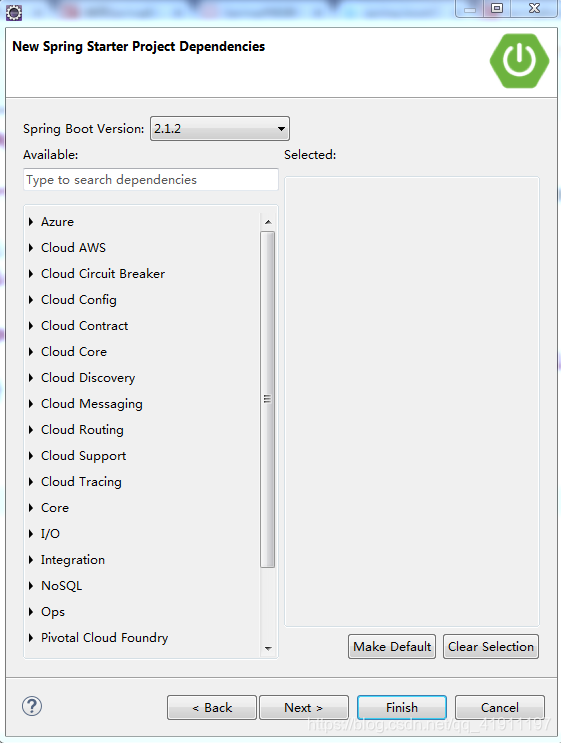Expand the Pivotal Cloud Foundry arrow
Viewport: 561px width, 743px height.
click(31, 638)
